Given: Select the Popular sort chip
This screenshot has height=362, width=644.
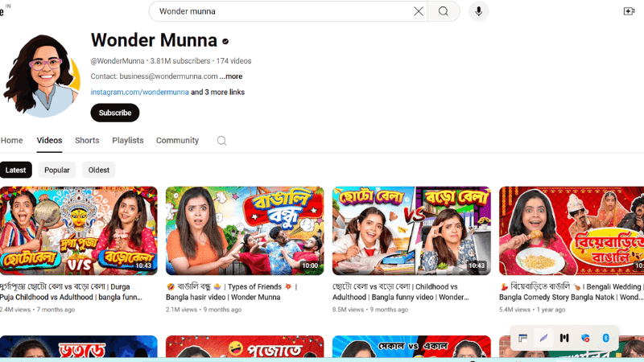Looking at the screenshot, I should (x=57, y=170).
